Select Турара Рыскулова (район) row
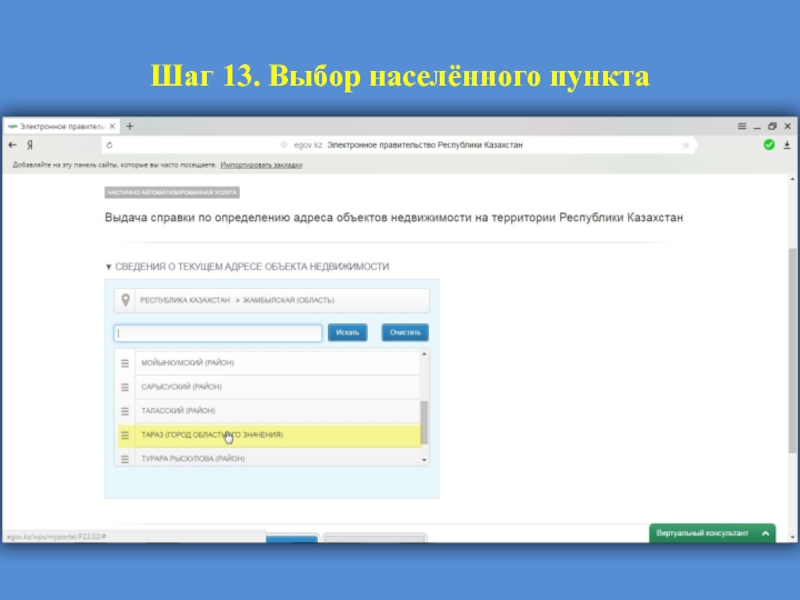The image size is (800, 600). coord(277,458)
